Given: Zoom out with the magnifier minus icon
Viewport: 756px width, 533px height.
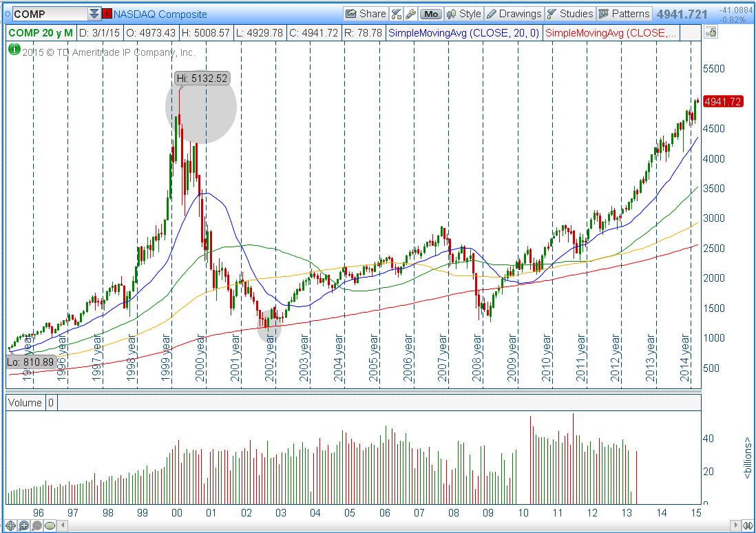Looking at the screenshot, I should point(36,525).
